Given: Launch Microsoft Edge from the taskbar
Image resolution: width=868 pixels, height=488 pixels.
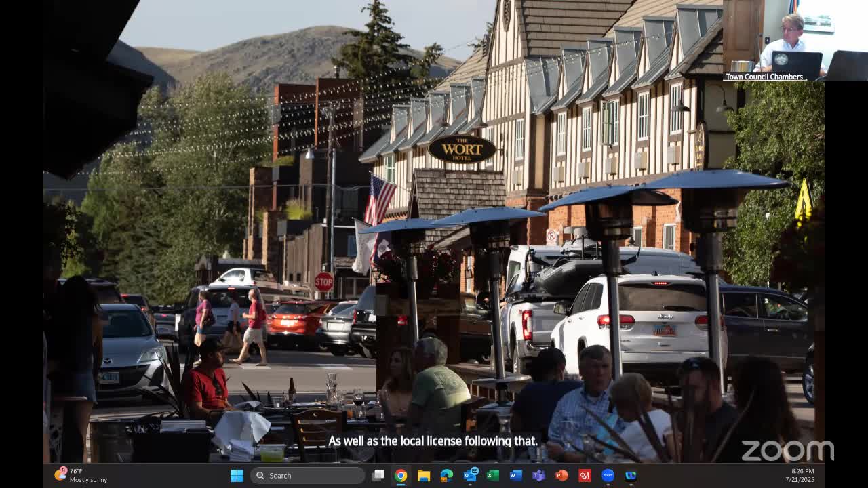Looking at the screenshot, I should click(447, 475).
